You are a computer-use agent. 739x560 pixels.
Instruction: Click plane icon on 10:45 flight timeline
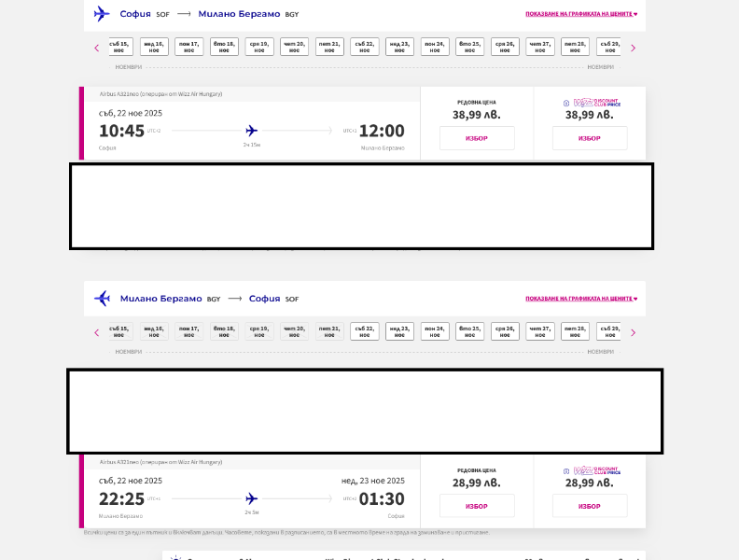coord(252,130)
